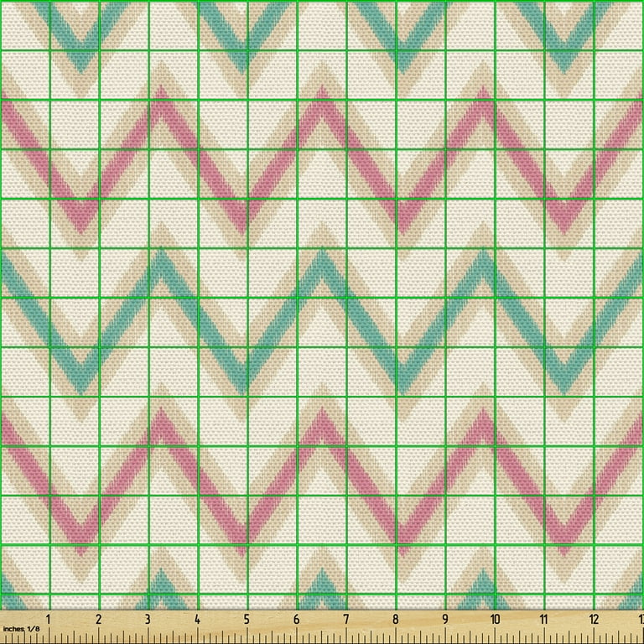Image resolution: width=644 pixels, height=644 pixels.
Task: Click the 11 inch ruler label
Action: (x=545, y=621)
